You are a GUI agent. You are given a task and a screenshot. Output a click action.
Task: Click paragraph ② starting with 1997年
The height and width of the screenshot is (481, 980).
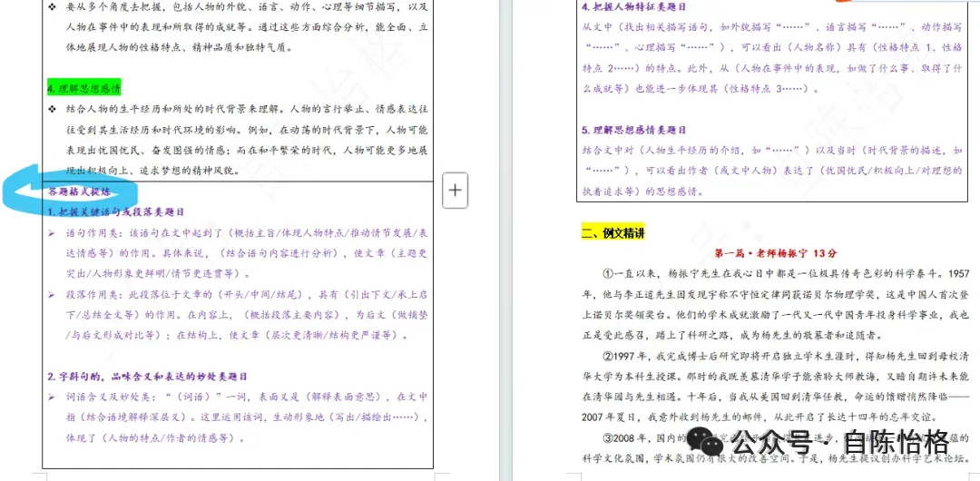point(775,388)
